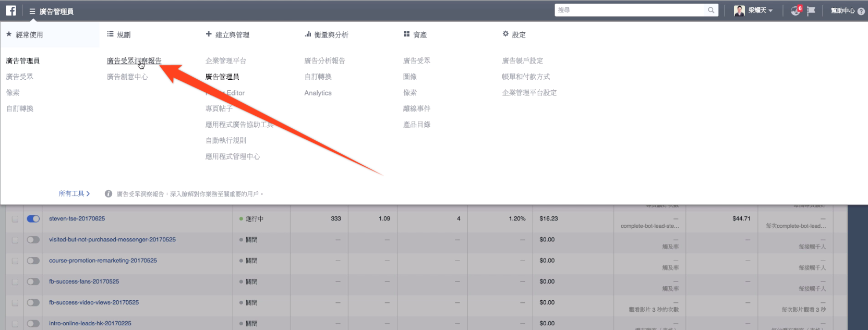Click the 進行中 status of steven-tse-20170625
868x330 pixels.
pos(251,219)
